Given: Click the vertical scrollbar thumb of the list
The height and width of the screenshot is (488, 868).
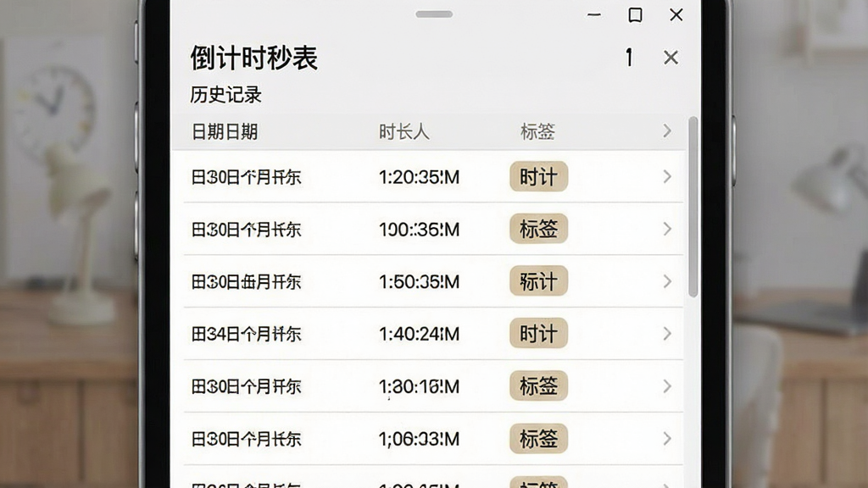Looking at the screenshot, I should 693,207.
